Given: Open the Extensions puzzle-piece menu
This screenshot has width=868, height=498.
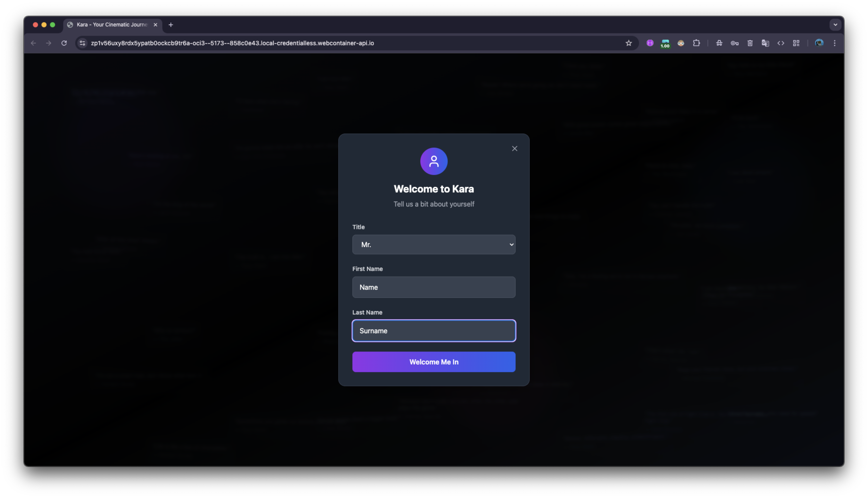Looking at the screenshot, I should tap(696, 43).
